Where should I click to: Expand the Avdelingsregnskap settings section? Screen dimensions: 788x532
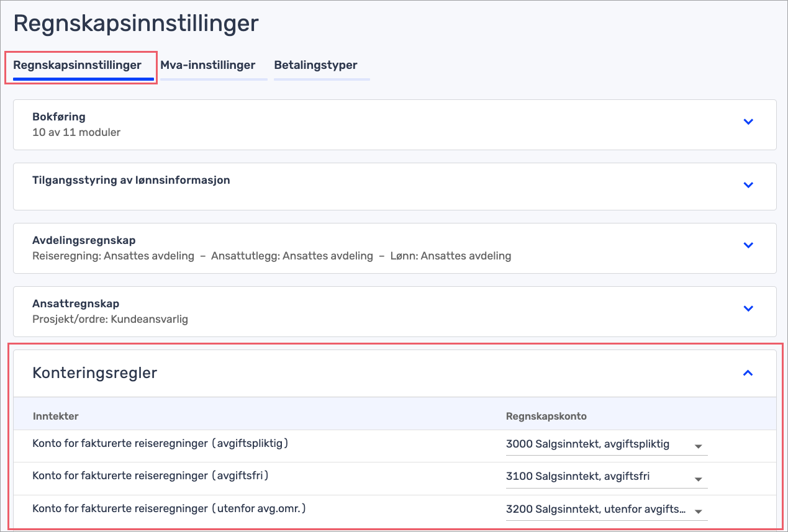point(748,245)
